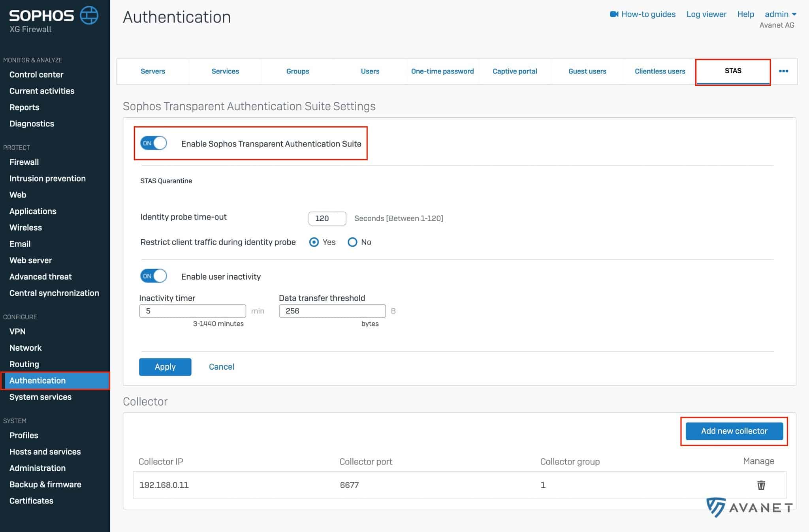Open the Servers tab
The image size is (809, 532).
click(153, 71)
